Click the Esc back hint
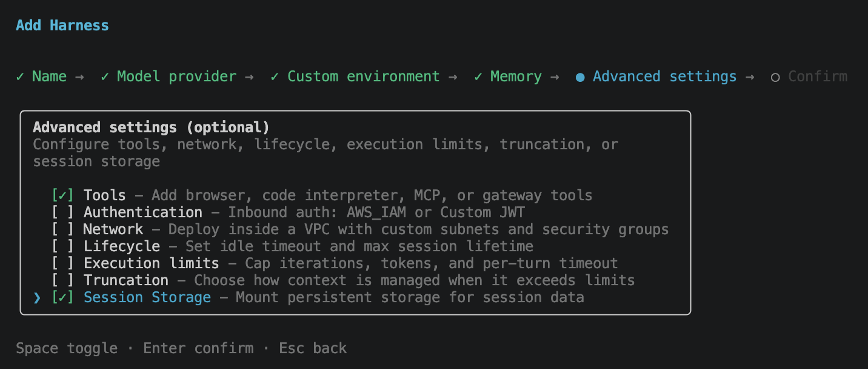Image resolution: width=868 pixels, height=369 pixels. 312,348
